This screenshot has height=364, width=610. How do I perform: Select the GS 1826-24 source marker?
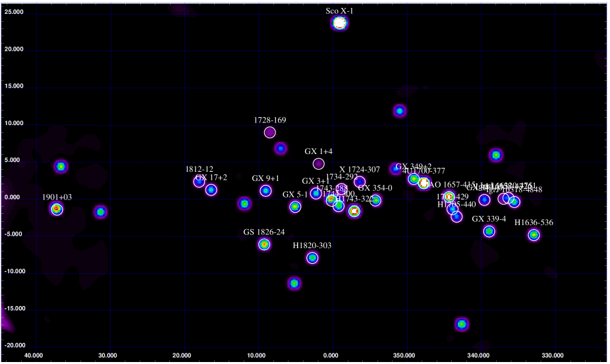click(x=264, y=244)
